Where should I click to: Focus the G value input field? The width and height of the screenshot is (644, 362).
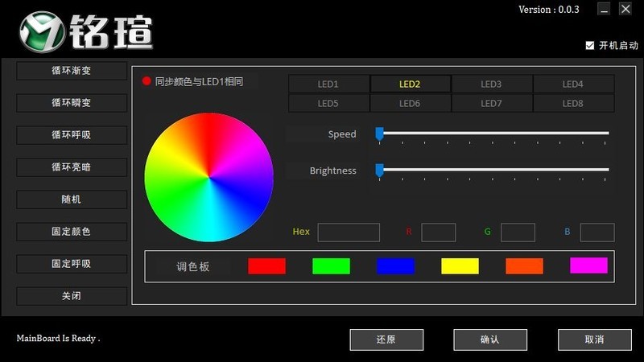point(518,232)
